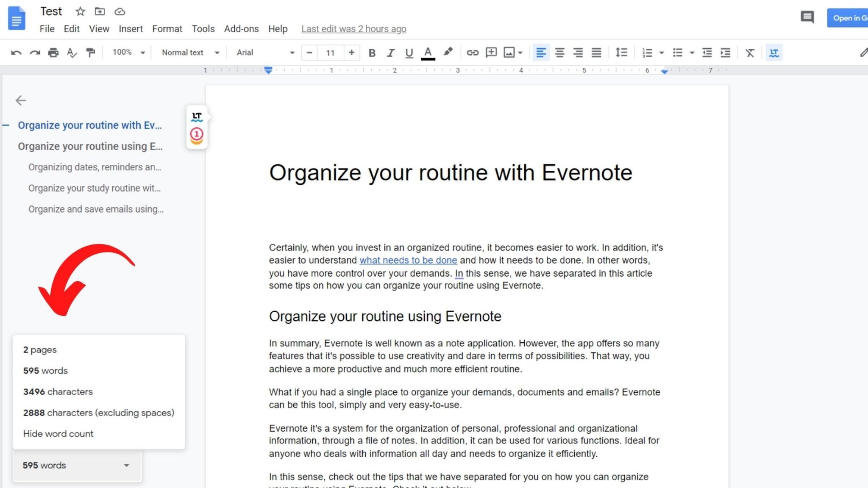
Task: Select justify alignment
Action: 596,53
